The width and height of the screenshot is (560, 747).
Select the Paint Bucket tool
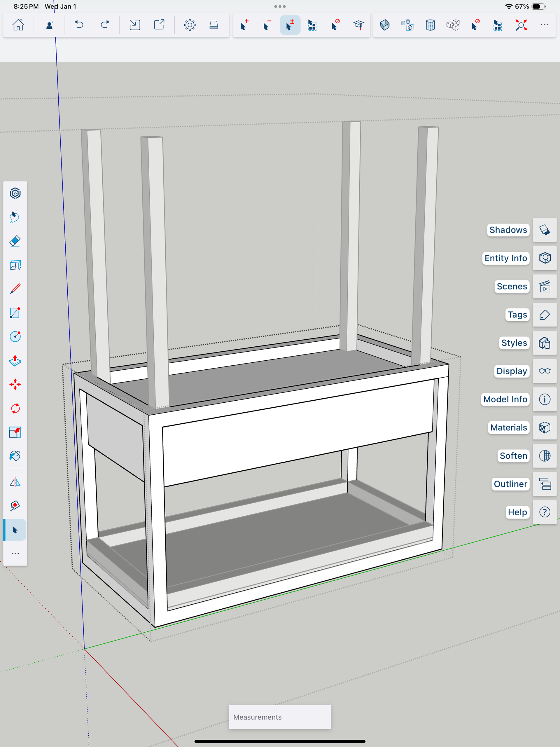tap(15, 456)
